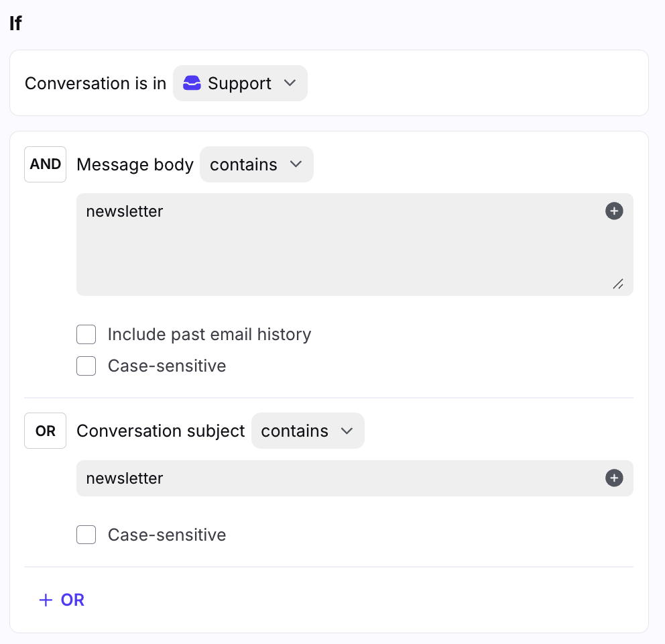The width and height of the screenshot is (665, 644).
Task: Click chevron arrow in Message body contains selector
Action: pos(296,164)
